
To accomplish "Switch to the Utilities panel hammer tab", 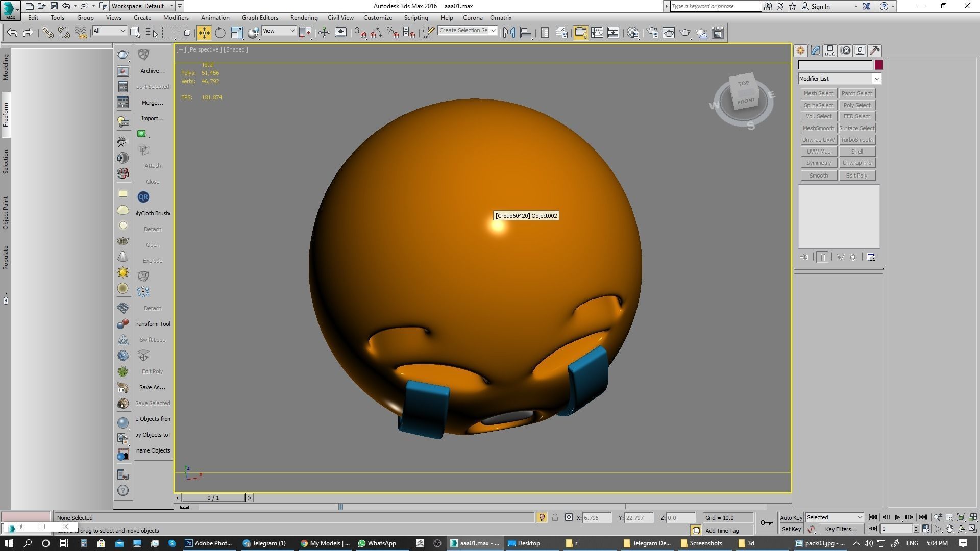I will point(875,51).
